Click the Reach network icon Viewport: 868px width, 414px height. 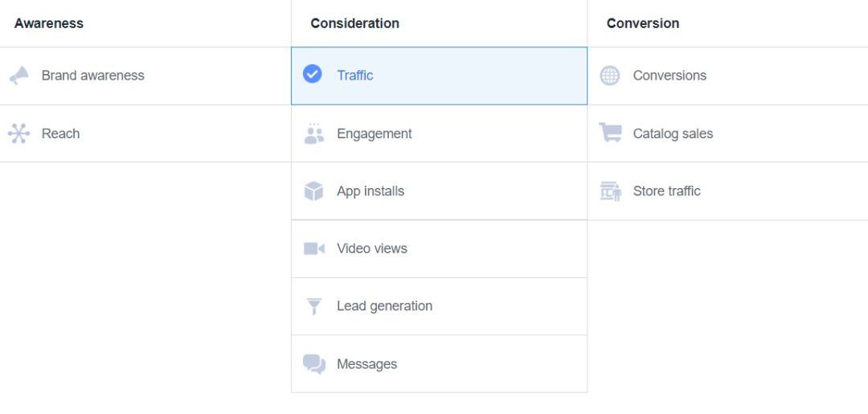coord(18,133)
